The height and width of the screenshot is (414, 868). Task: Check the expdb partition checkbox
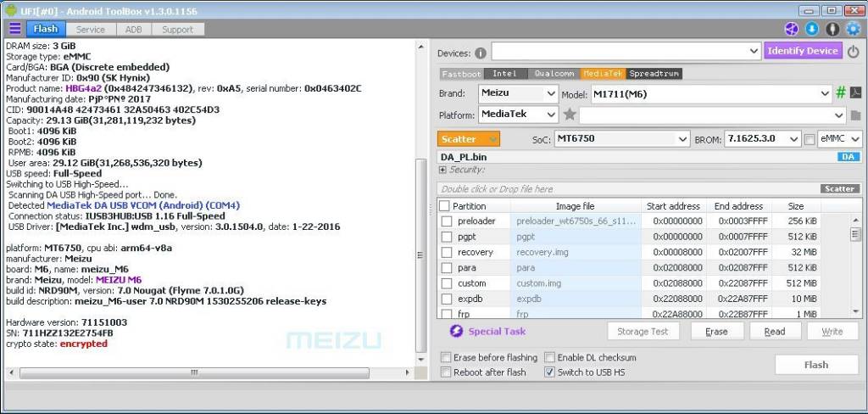[447, 299]
